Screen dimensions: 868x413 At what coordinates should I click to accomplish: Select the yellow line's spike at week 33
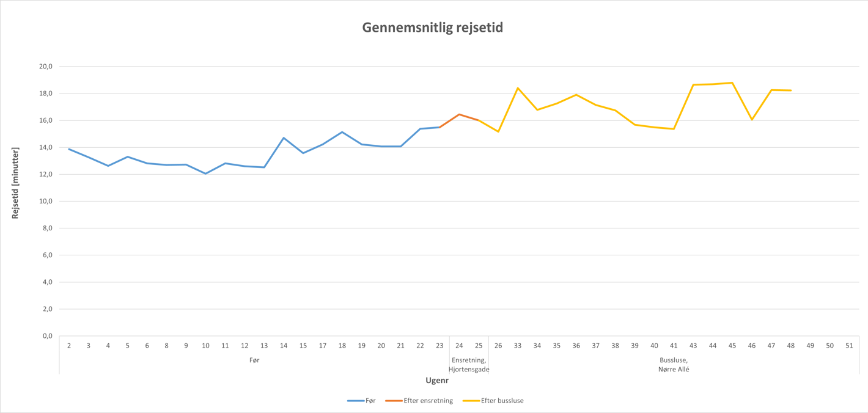click(518, 88)
